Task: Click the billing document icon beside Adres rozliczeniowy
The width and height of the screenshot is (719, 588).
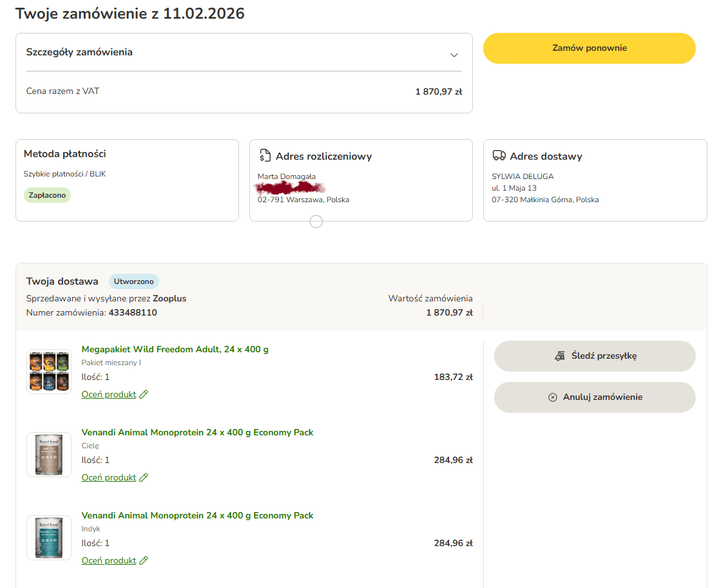Action: click(265, 155)
